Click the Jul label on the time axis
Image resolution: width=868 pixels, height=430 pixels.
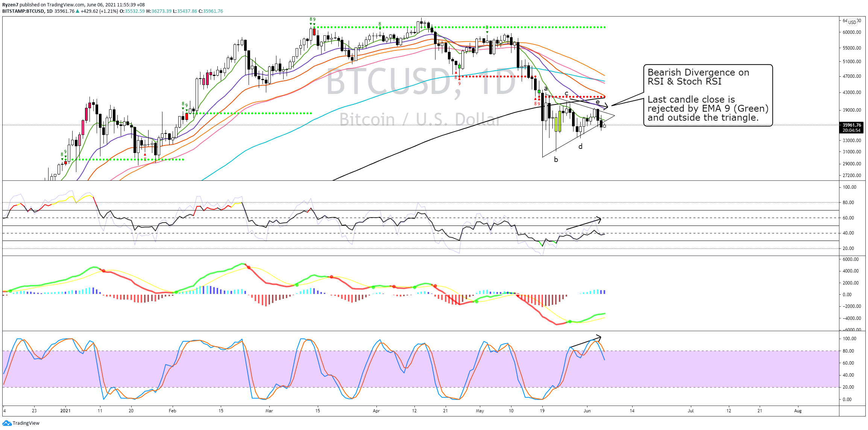tap(690, 411)
